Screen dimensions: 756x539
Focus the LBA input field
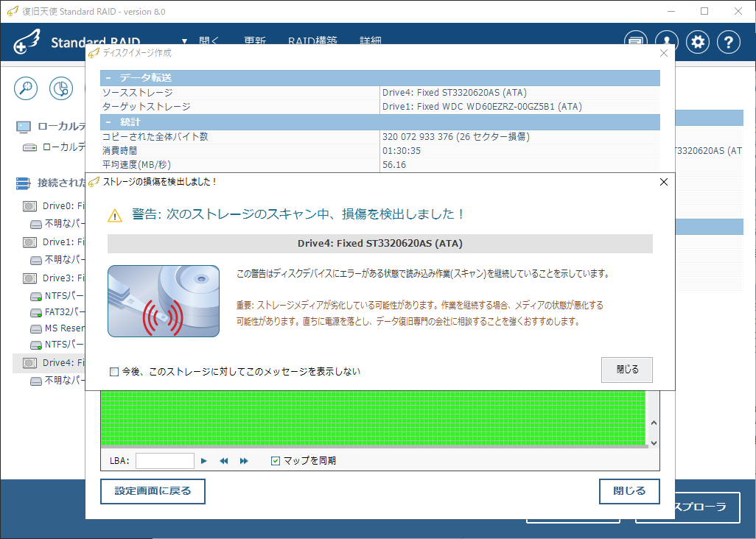click(165, 461)
